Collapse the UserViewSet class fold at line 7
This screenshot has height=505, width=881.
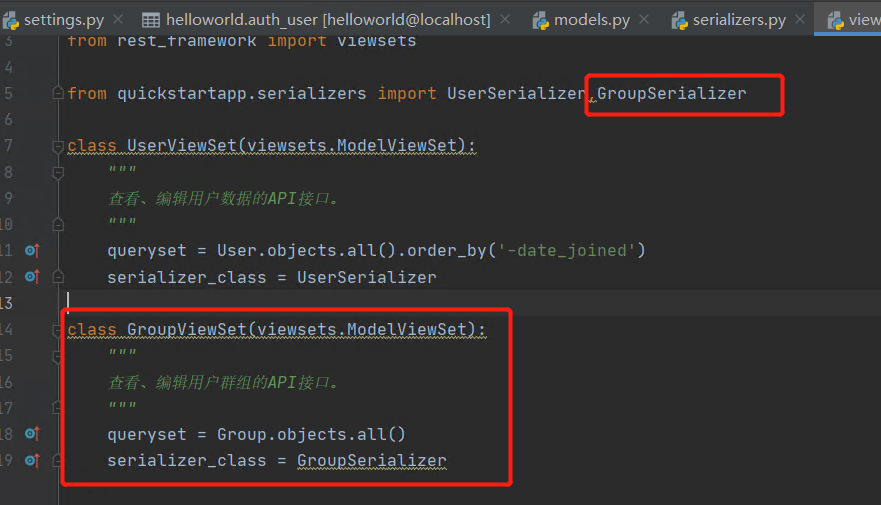click(58, 147)
